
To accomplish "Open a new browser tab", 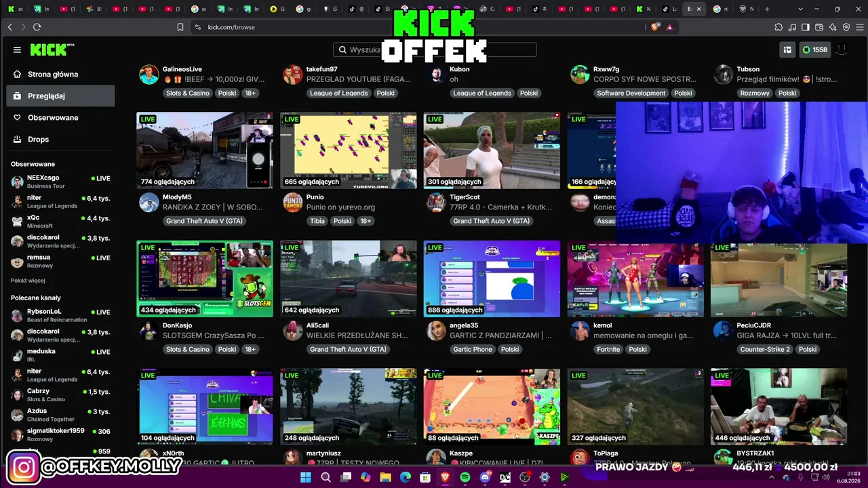I will click(x=767, y=9).
